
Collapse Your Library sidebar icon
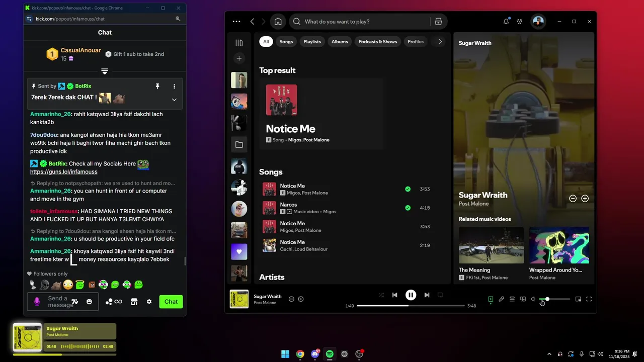tap(239, 43)
